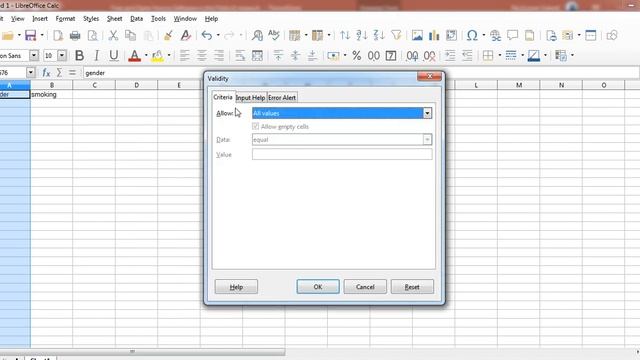Open the Data menu
This screenshot has height=360, width=640.
coord(136,19)
